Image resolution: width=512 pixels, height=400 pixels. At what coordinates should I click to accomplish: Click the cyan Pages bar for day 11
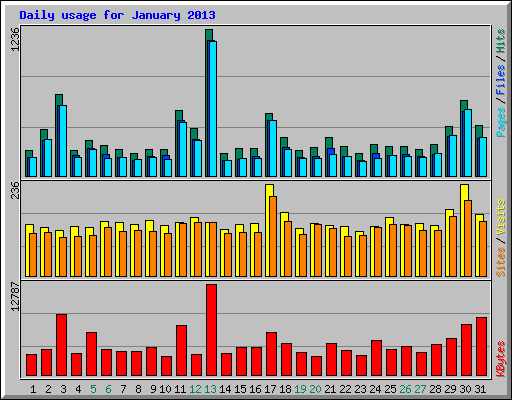click(x=183, y=149)
